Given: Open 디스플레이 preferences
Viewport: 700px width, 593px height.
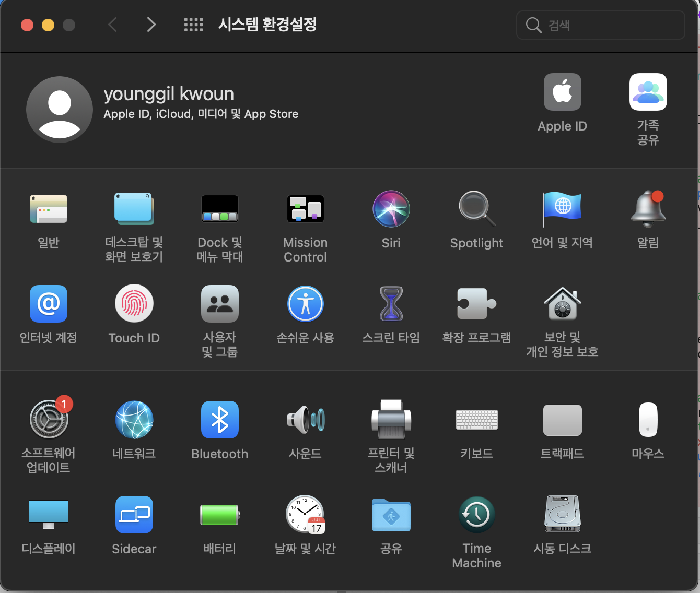Looking at the screenshot, I should tap(49, 515).
